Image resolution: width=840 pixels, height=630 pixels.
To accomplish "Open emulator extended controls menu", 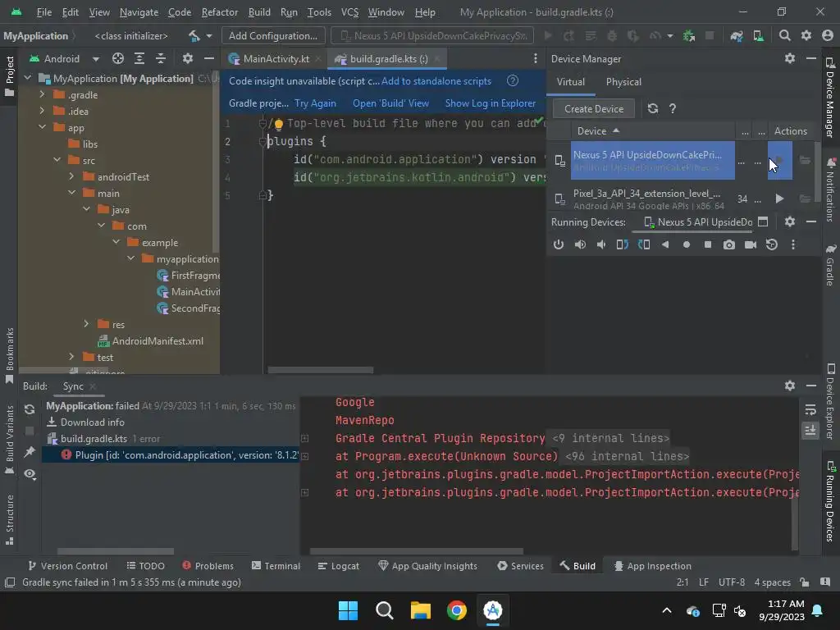I will point(793,244).
